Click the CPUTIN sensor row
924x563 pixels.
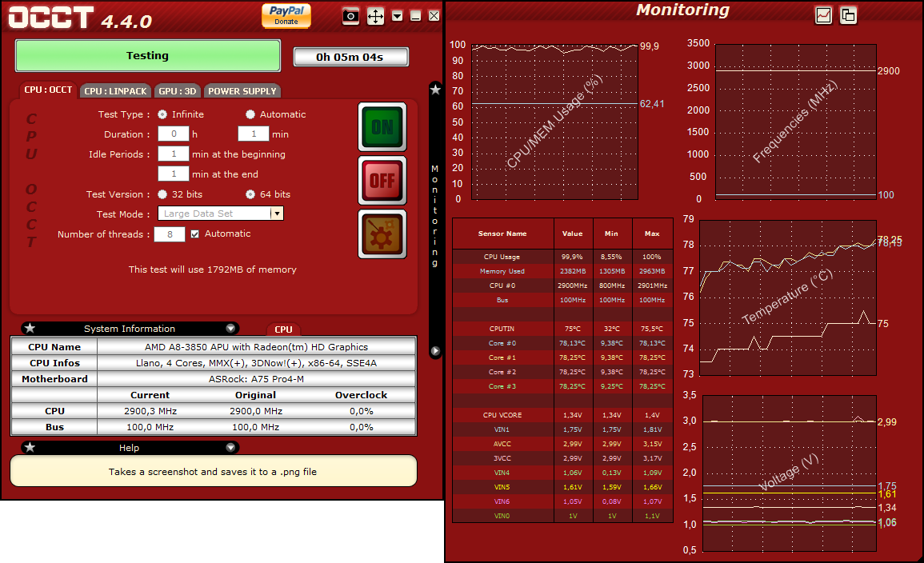(x=562, y=329)
